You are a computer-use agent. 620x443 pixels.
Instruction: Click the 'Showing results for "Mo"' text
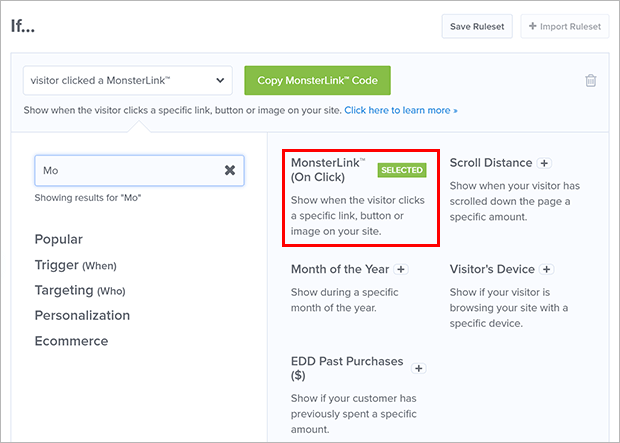point(88,198)
